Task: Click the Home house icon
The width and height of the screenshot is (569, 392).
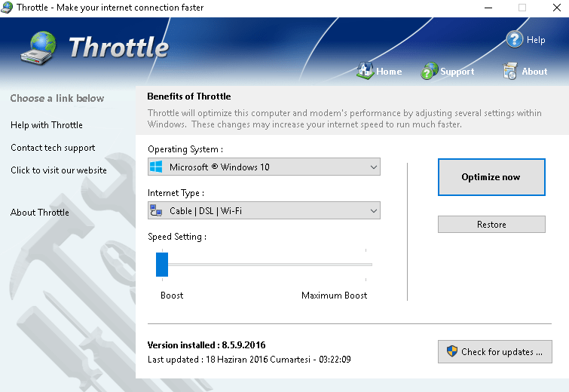Action: point(365,70)
